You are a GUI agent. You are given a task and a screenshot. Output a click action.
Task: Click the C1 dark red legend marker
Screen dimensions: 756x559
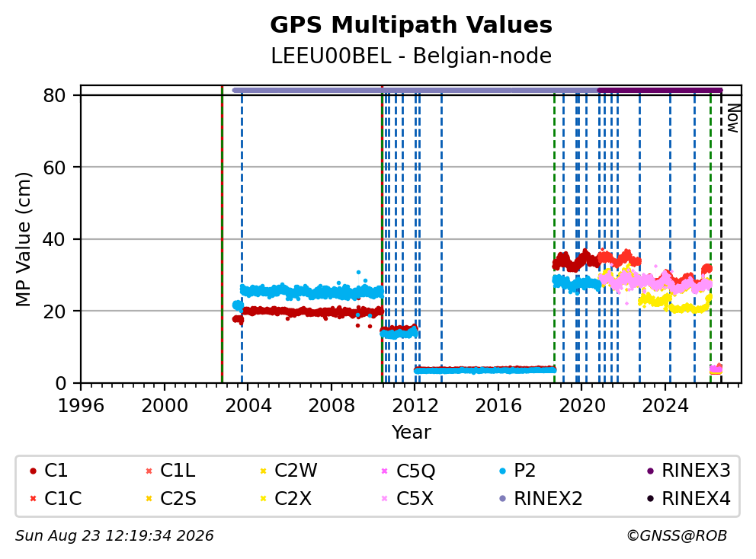[x=33, y=471]
